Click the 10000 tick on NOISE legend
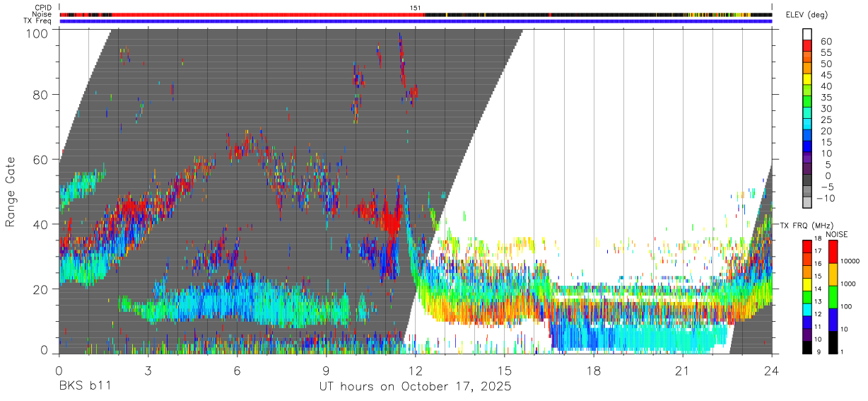Image resolution: width=868 pixels, height=401 pixels. coord(850,262)
